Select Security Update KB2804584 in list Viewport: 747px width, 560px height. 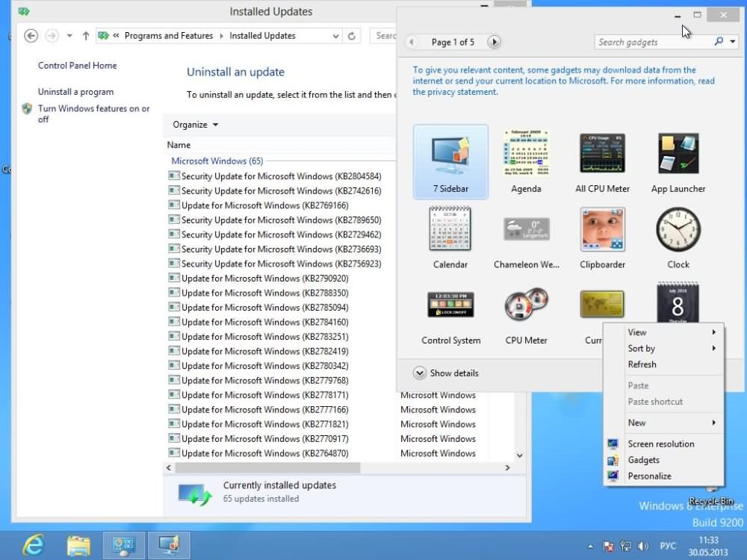(281, 177)
